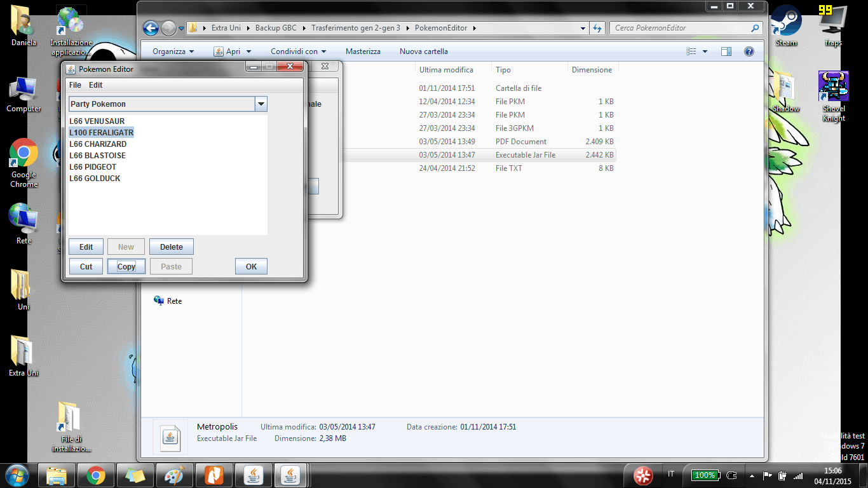Image resolution: width=868 pixels, height=488 pixels.
Task: Open the Daniela desktop folder icon
Action: tap(24, 27)
